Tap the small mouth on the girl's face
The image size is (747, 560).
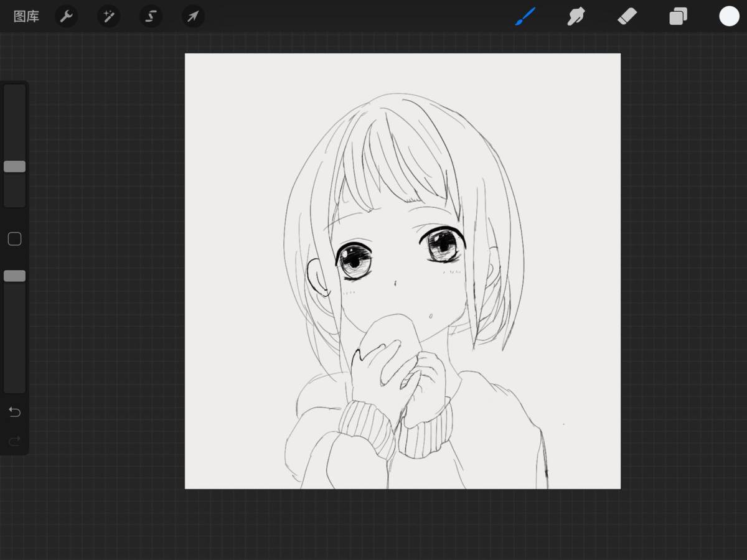tap(429, 315)
